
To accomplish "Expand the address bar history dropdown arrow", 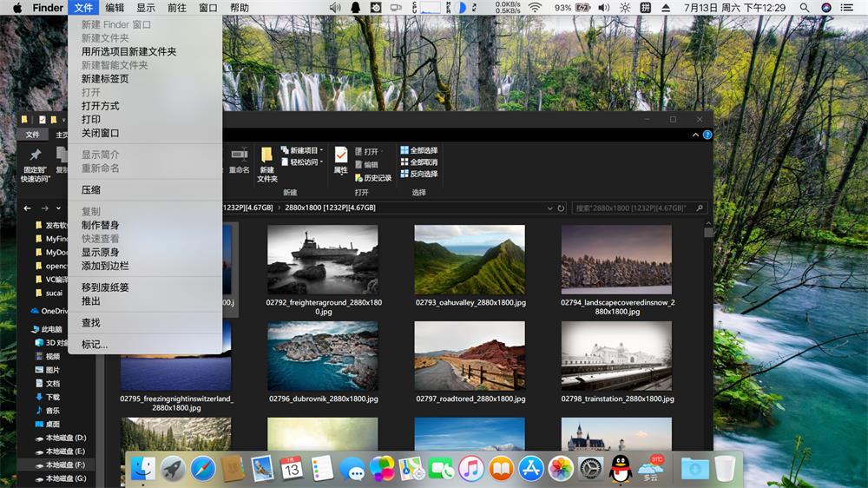I will (549, 208).
